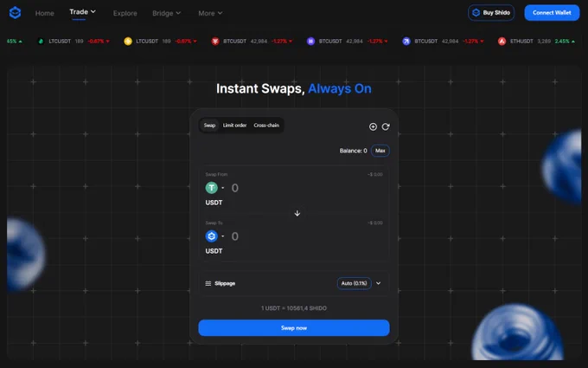Click the Connect Wallet button
The image size is (588, 368).
552,13
